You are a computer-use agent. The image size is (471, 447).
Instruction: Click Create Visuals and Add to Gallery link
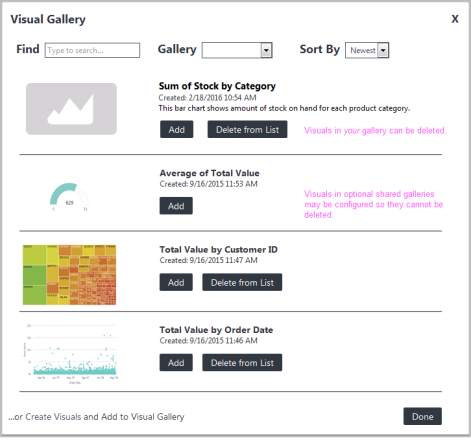coord(96,417)
